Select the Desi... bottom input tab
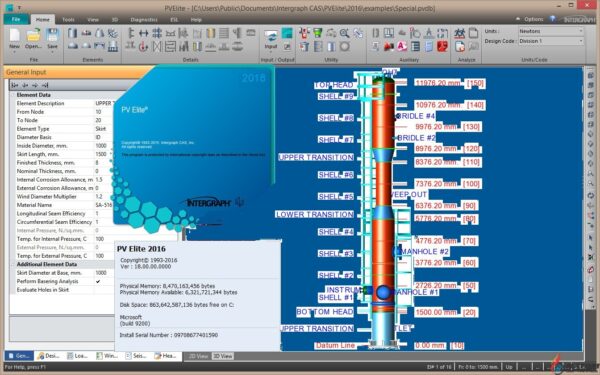This screenshot has height=375, width=600. pos(49,356)
